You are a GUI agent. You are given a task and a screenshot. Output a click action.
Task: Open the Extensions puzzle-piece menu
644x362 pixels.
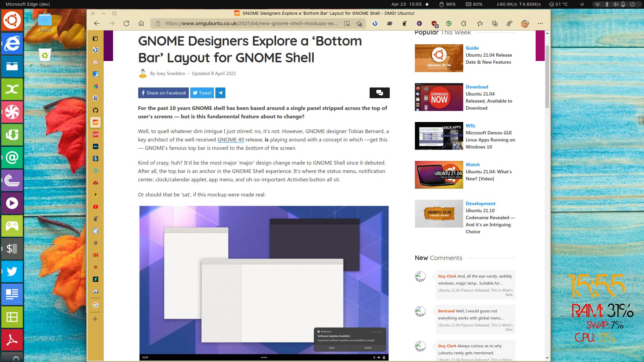(464, 23)
